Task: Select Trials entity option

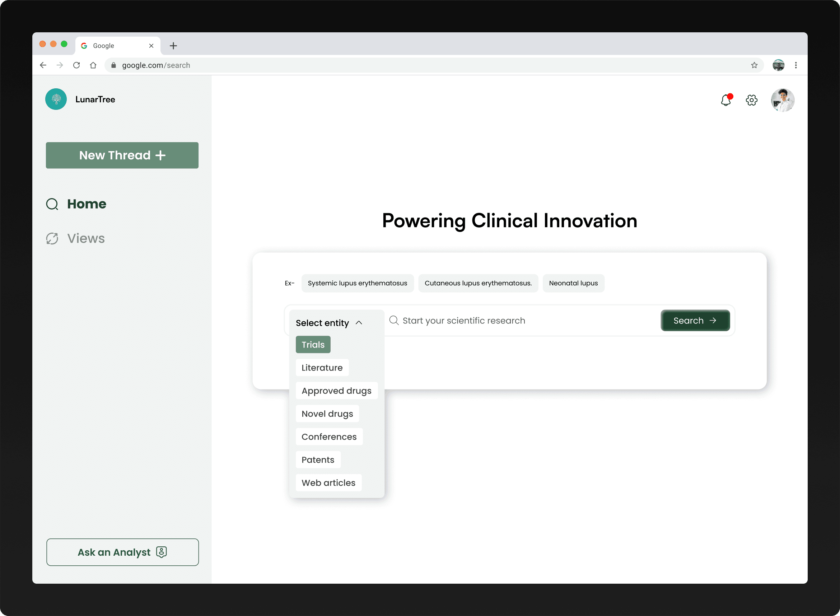Action: coord(313,345)
